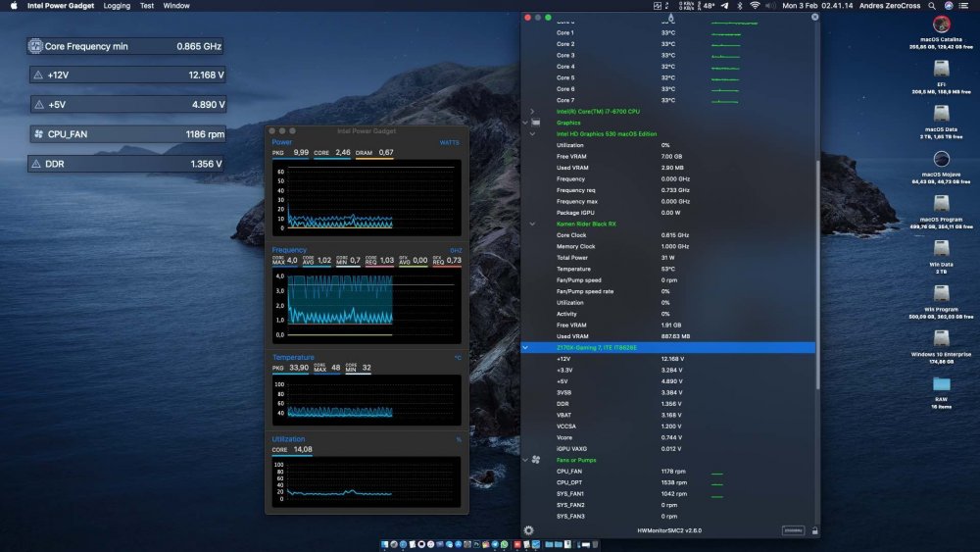Screen dimensions: 980x552
Task: Click the DDR 1.356 V widget
Action: pos(125,164)
